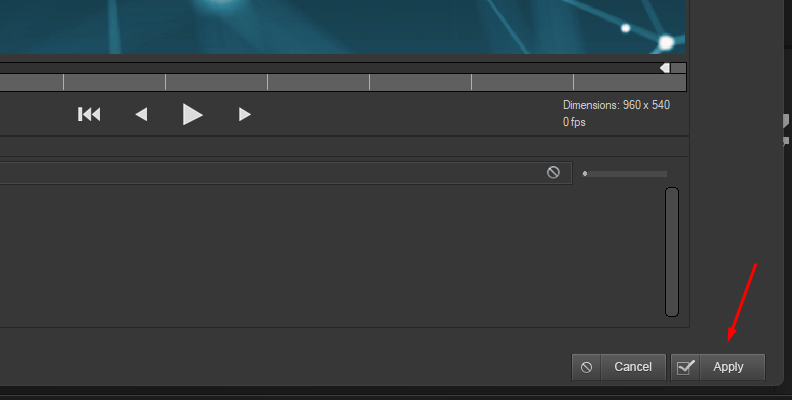Click the prohibit icon beside Cancel

pyautogui.click(x=586, y=367)
